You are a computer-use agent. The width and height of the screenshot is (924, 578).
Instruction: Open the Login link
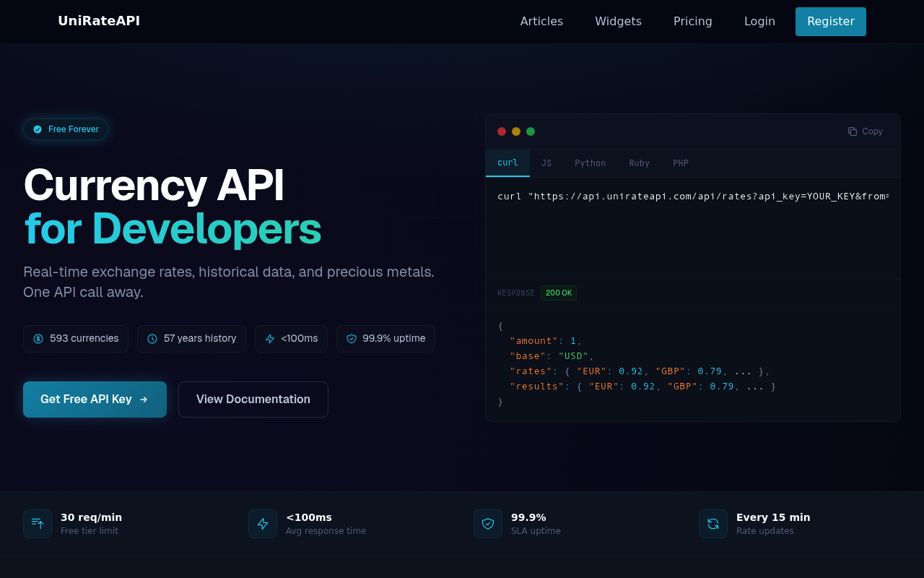tap(759, 22)
